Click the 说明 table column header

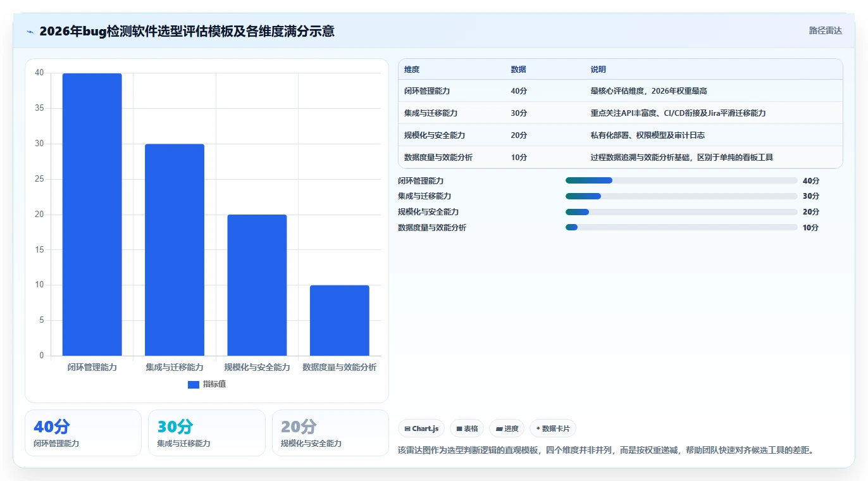(x=598, y=70)
